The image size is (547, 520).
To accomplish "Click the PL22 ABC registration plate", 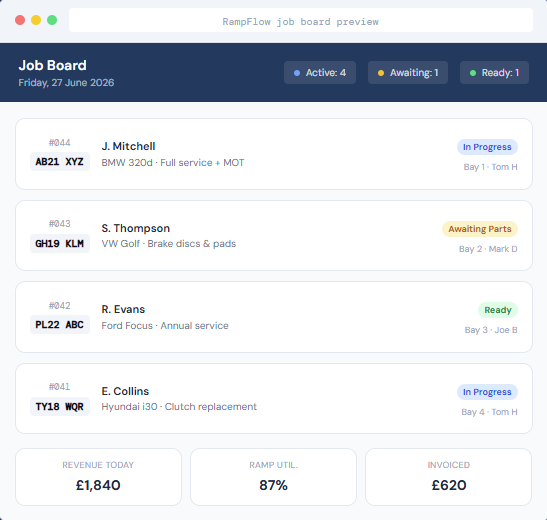I will point(60,325).
